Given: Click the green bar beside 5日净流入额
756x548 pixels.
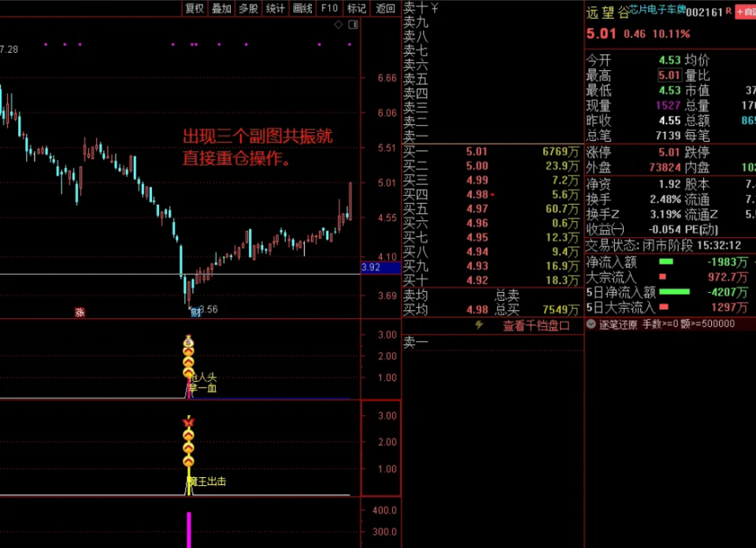Looking at the screenshot, I should point(674,291).
